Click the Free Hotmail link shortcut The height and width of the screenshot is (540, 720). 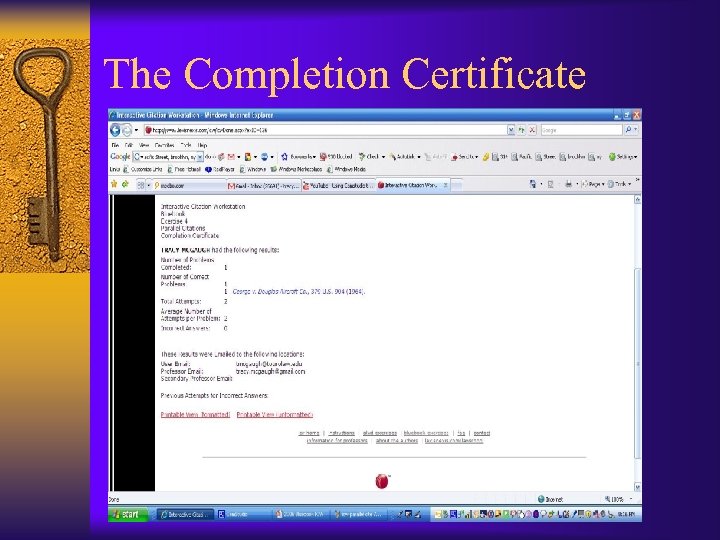click(184, 169)
